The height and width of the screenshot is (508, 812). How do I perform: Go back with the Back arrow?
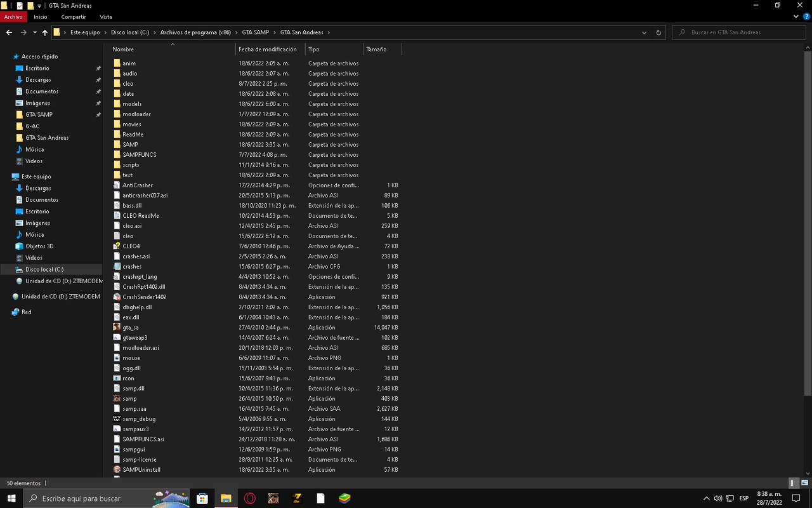coord(9,32)
